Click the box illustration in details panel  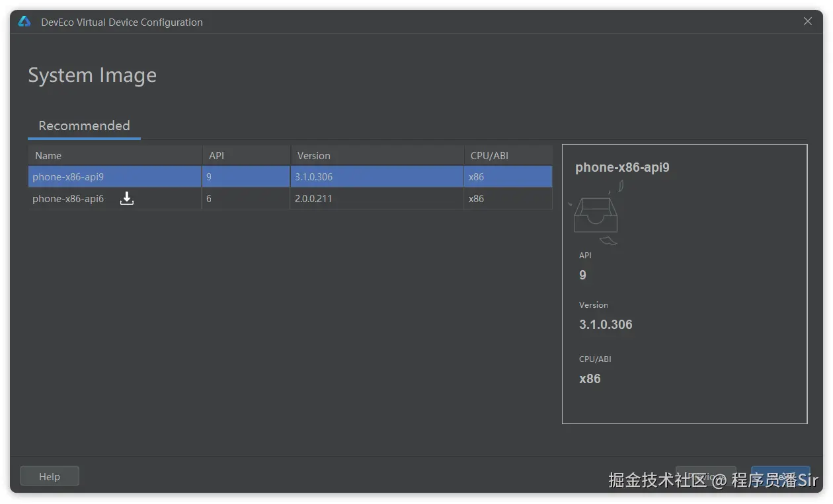coord(596,213)
